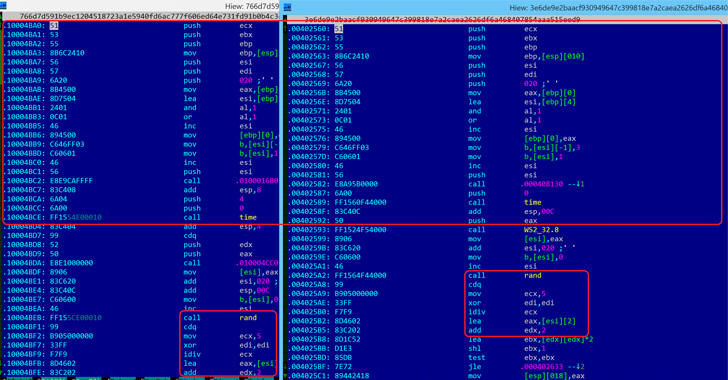Click the jle target .000402633
Image resolution: width=728 pixels, height=380 pixels.
pos(543,367)
